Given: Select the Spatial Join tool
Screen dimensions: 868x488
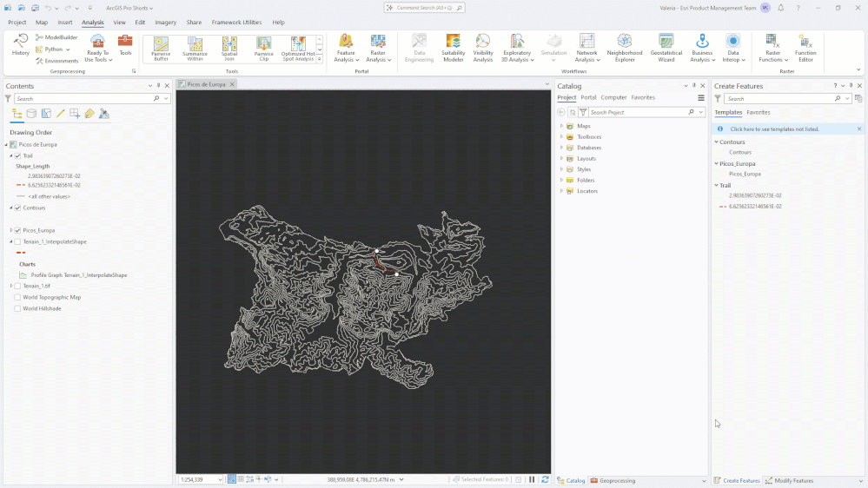Looking at the screenshot, I should point(229,49).
